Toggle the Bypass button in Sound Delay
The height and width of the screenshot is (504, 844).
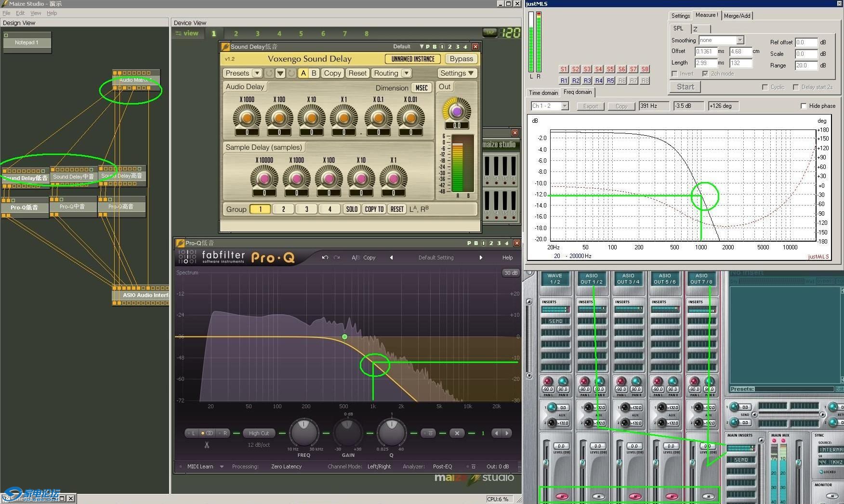pos(461,59)
